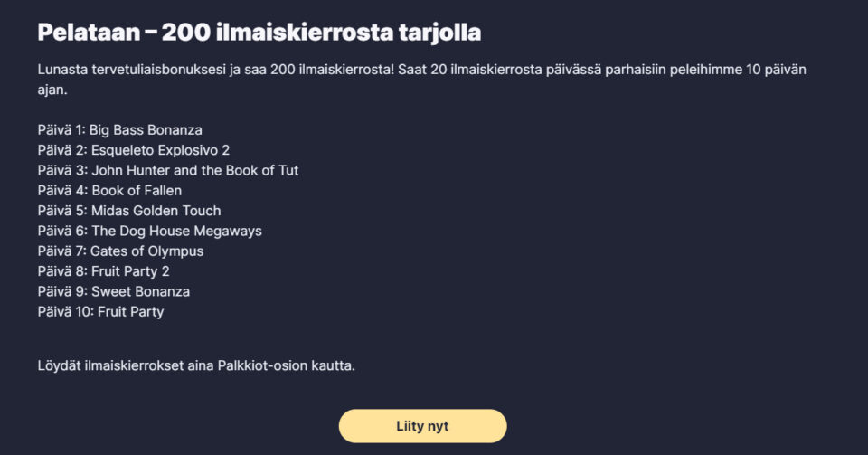
Task: Select the "Midas Golden Touch" game line
Action: 156,211
